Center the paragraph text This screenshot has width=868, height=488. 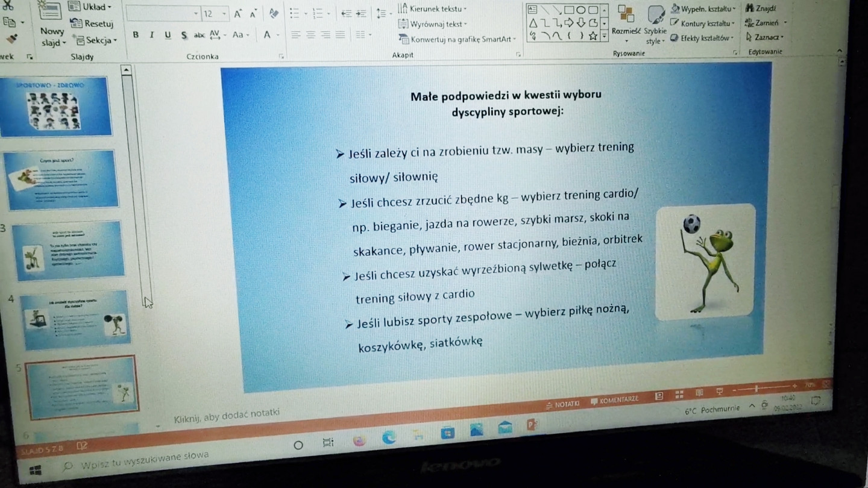click(x=310, y=35)
